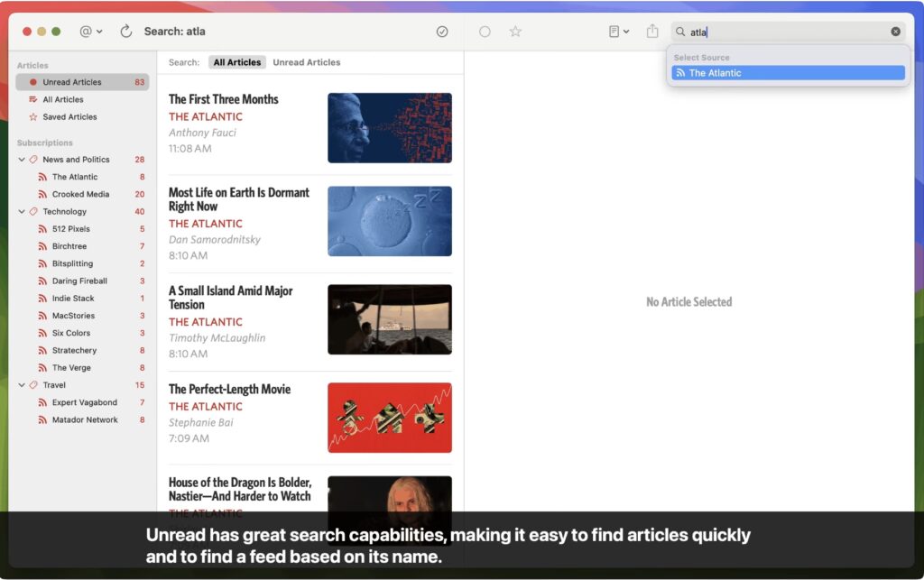
Task: Collapse the Travel subscriptions group
Action: (21, 384)
